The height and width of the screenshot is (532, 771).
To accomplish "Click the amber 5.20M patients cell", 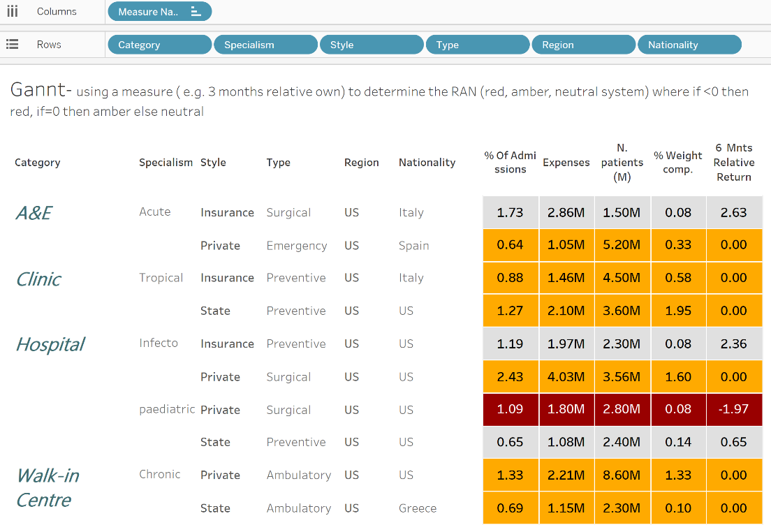I will tap(622, 245).
